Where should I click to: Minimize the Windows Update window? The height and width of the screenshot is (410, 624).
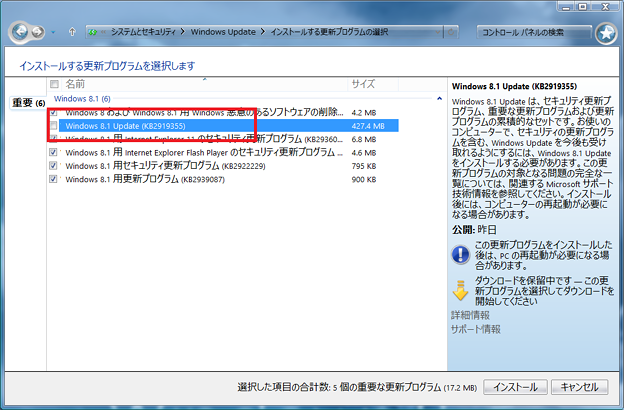pyautogui.click(x=566, y=6)
